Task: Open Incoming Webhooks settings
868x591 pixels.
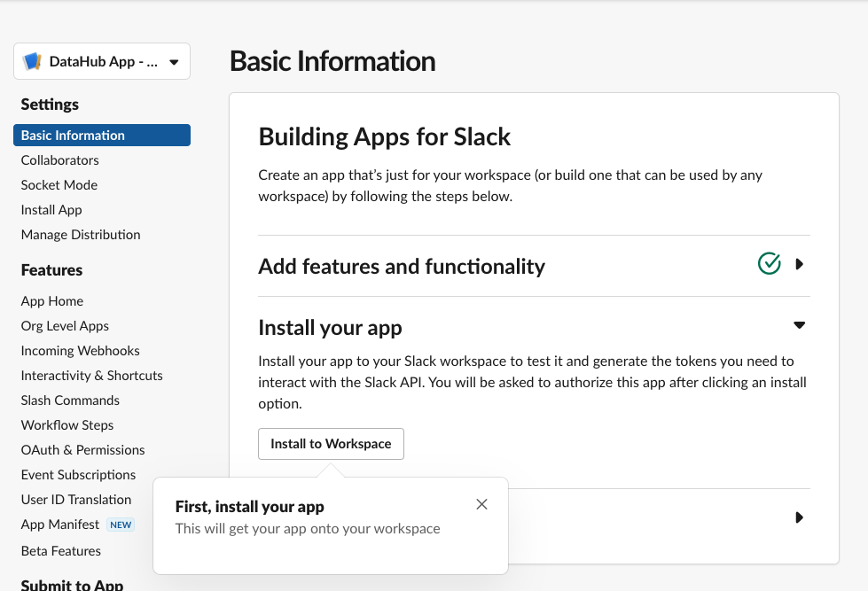Action: point(81,351)
